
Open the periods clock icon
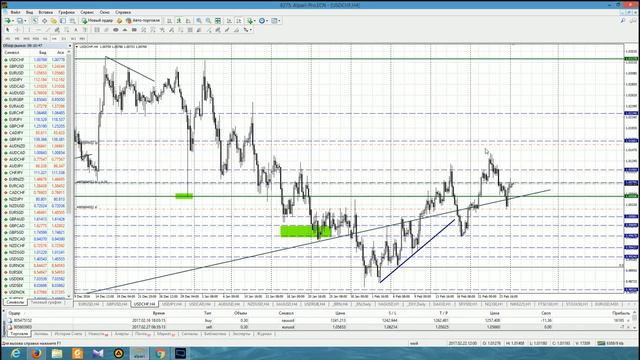tap(262, 20)
